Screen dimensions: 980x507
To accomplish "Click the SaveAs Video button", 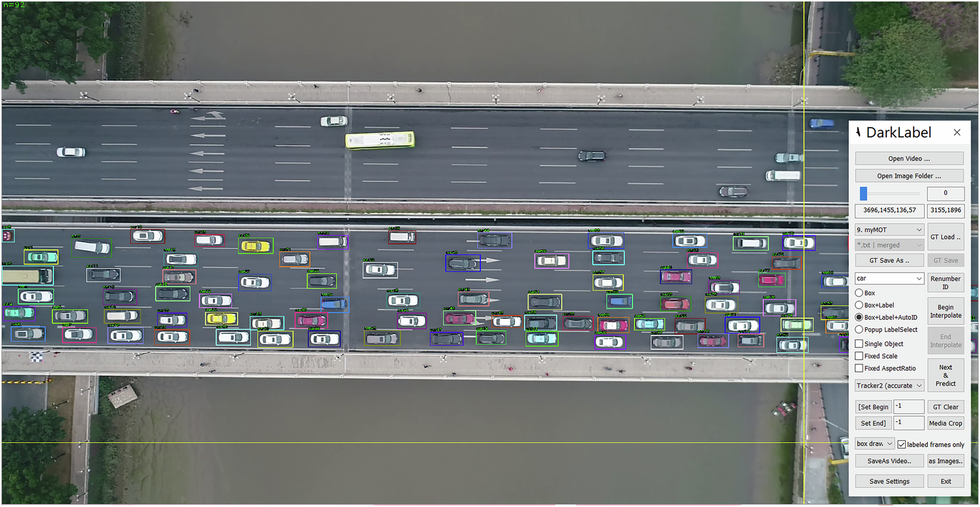I will tap(889, 461).
